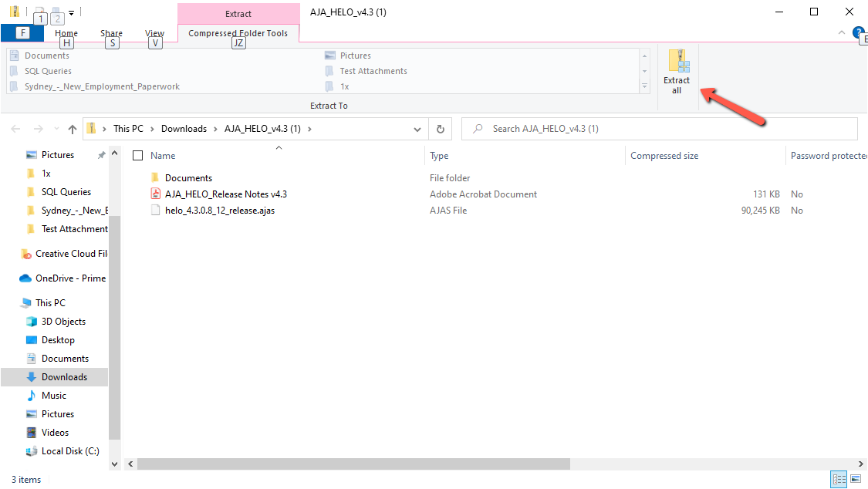Switch to Details view layout button
The width and height of the screenshot is (868, 489).
point(839,479)
